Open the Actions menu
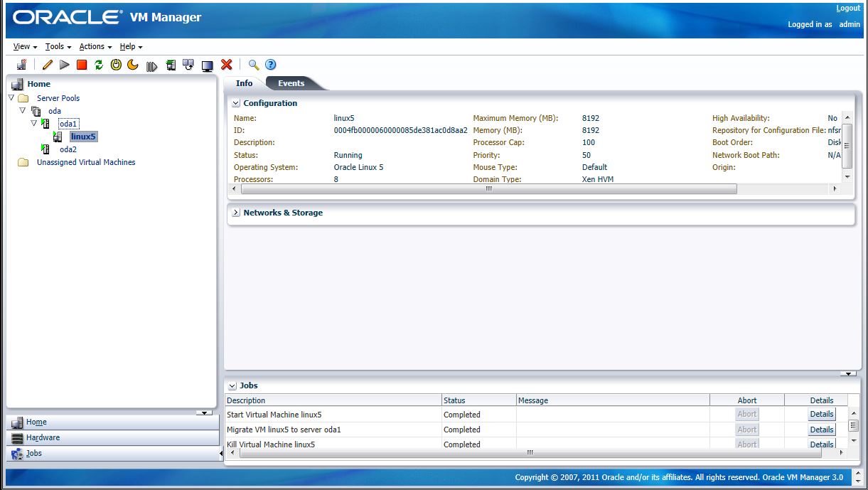This screenshot has width=868, height=490. (95, 47)
